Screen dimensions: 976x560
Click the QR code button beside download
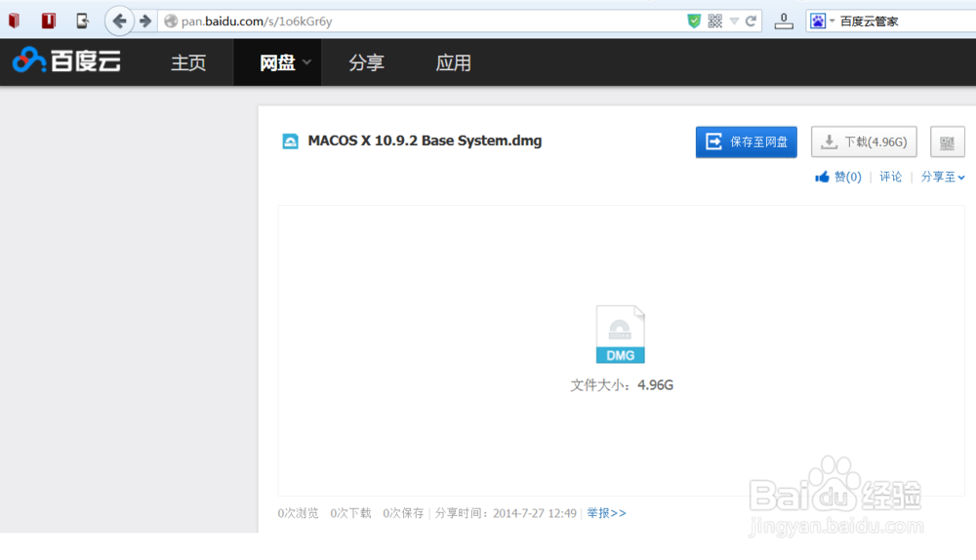click(948, 141)
